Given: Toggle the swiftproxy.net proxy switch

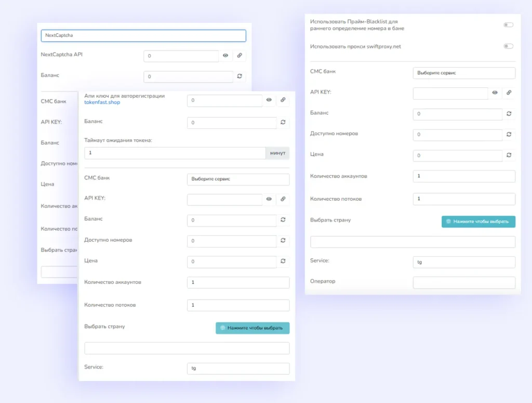Looking at the screenshot, I should point(508,46).
